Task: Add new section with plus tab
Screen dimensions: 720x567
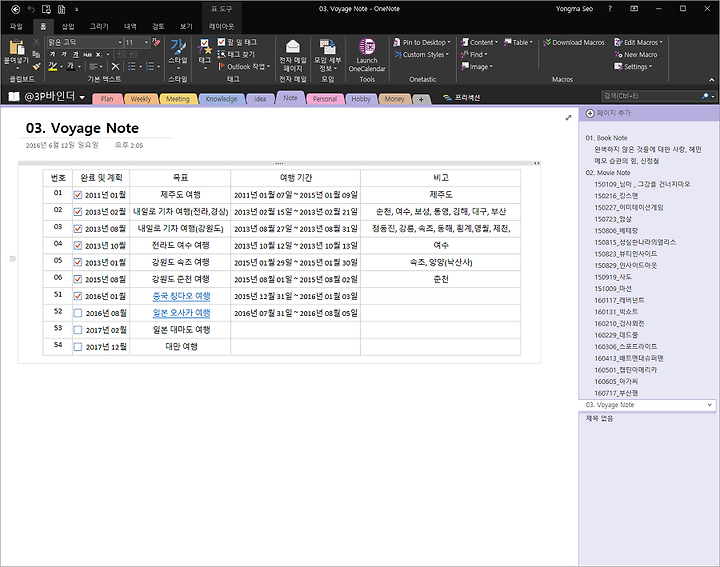Action: (421, 99)
